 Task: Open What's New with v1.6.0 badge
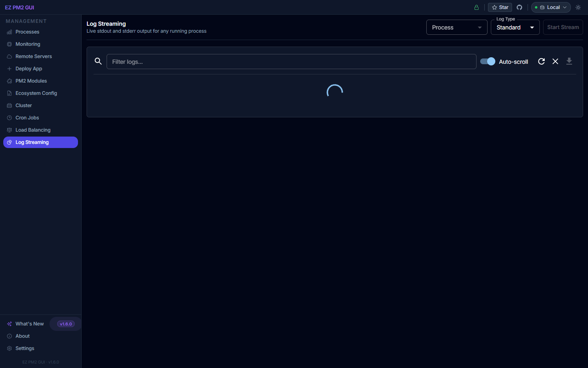tap(29, 323)
